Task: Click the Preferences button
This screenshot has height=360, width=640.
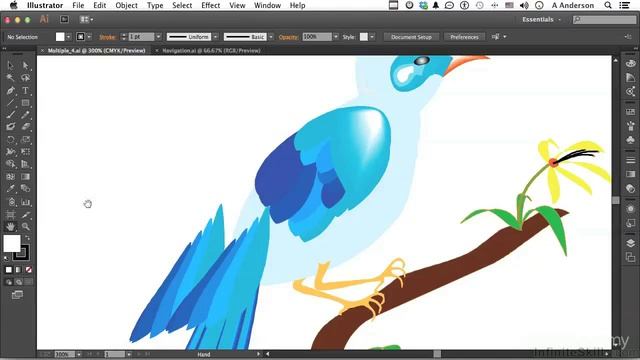Action: click(x=464, y=37)
